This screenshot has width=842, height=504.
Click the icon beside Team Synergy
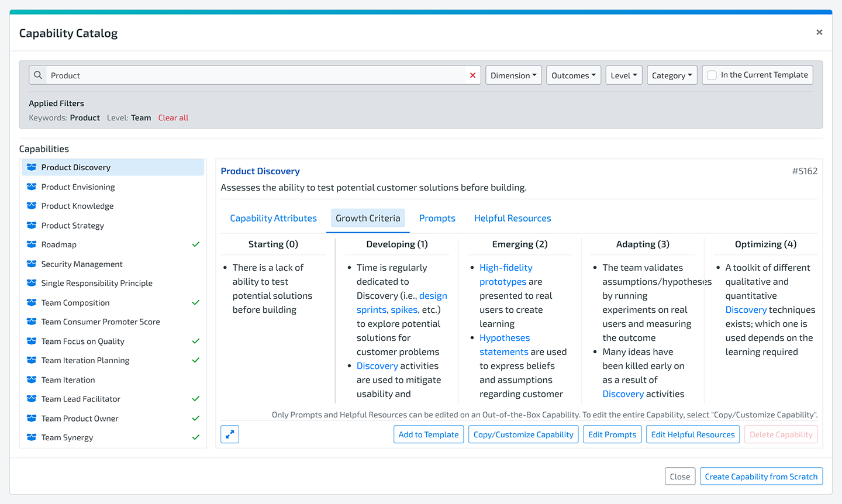[32, 437]
